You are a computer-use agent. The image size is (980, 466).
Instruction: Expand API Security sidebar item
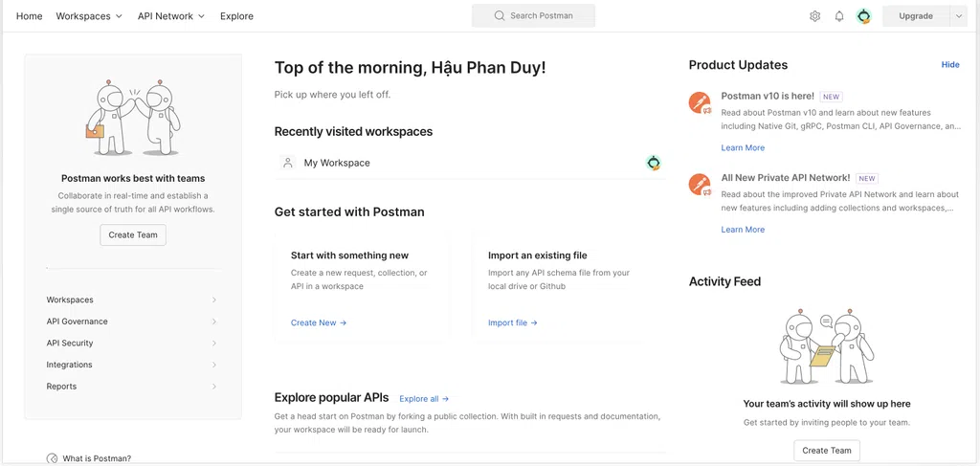(132, 343)
